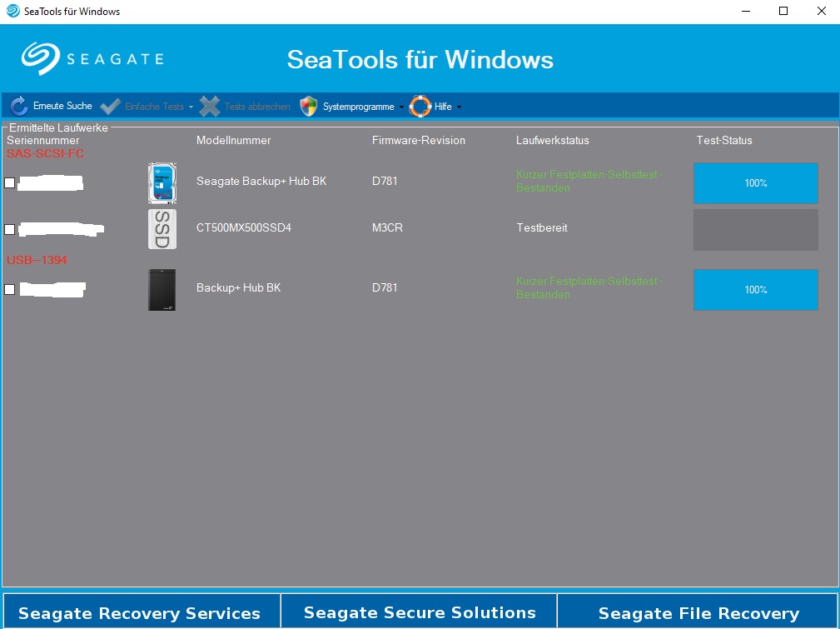This screenshot has height=629, width=840.
Task: Click the Firmware-Revision column header
Action: coord(419,140)
